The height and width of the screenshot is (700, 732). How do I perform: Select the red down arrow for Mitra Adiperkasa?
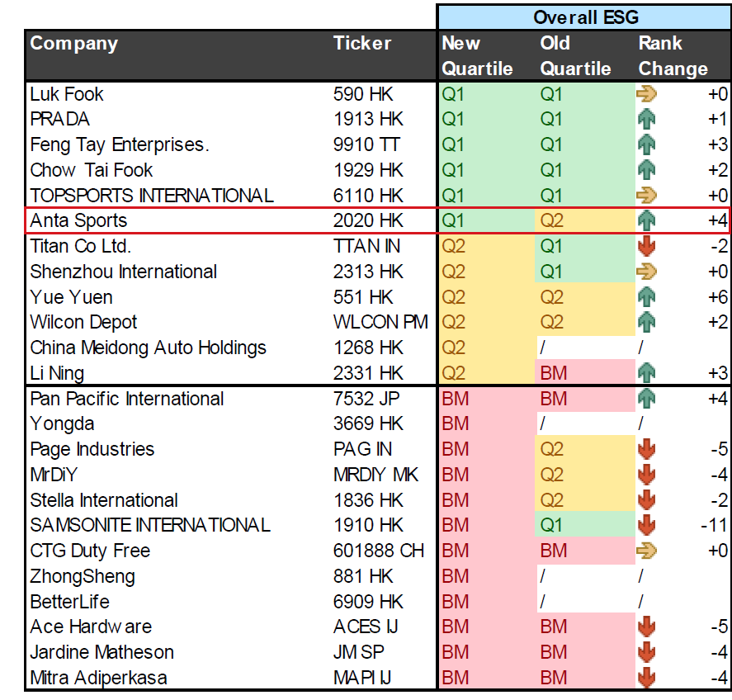click(646, 678)
